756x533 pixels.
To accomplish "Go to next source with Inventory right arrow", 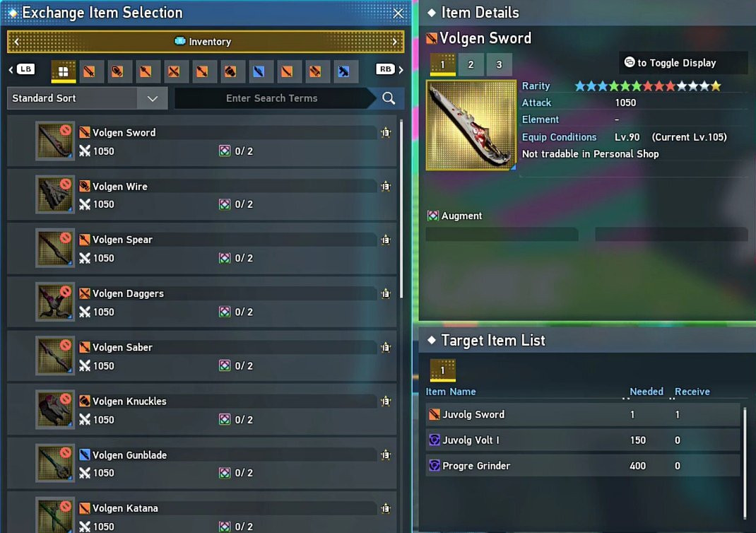I will (x=395, y=42).
